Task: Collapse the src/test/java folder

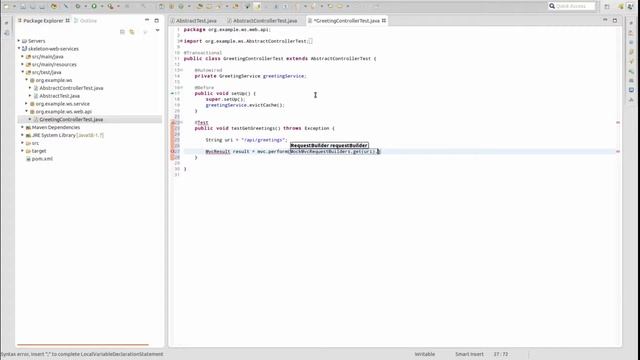Action: pos(23,72)
